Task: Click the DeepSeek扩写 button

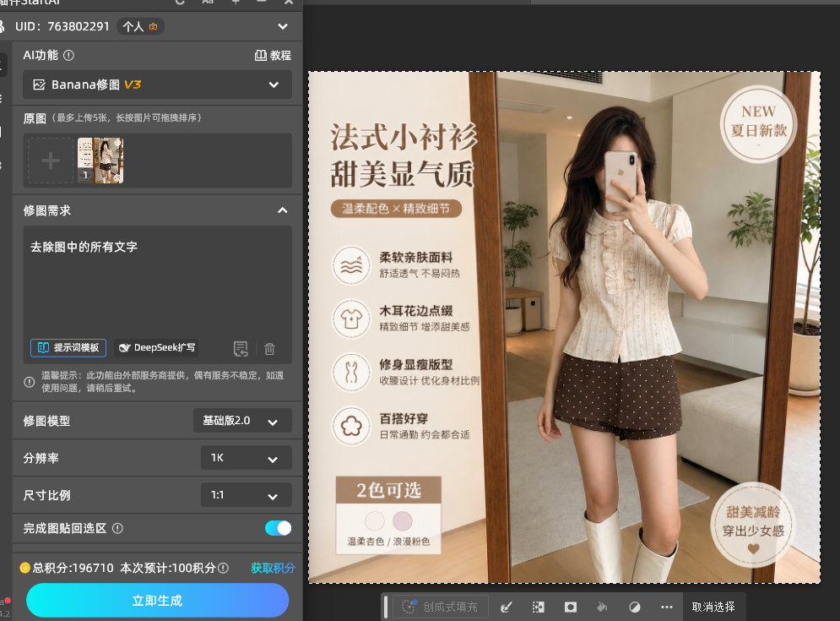Action: tap(156, 347)
